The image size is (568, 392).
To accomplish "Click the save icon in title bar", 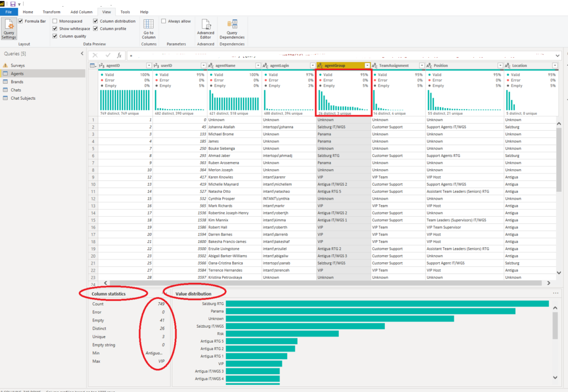I will click(x=13, y=4).
